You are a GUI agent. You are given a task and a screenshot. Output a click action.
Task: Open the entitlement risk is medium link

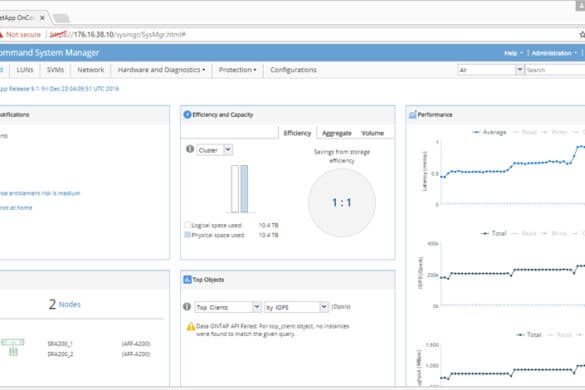pos(40,193)
